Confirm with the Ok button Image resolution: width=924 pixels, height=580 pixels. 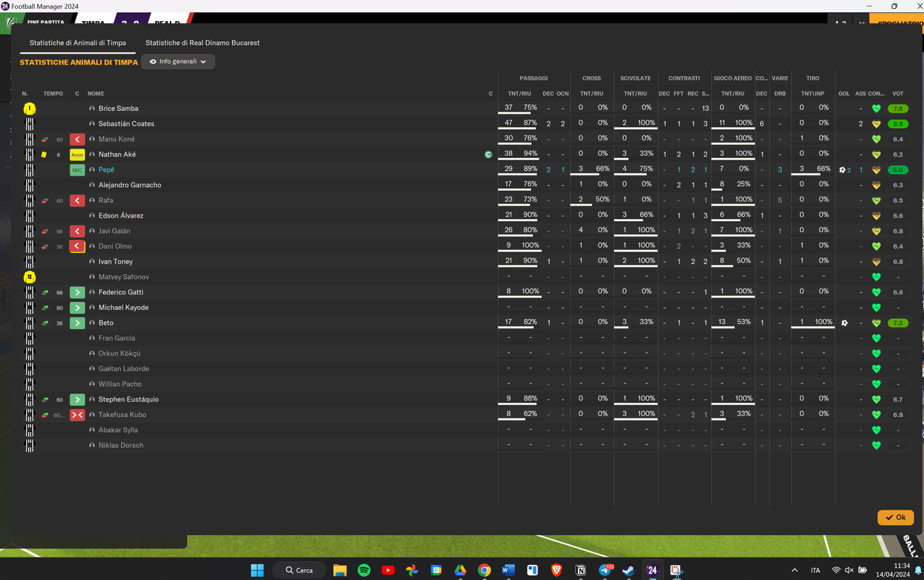pos(896,518)
